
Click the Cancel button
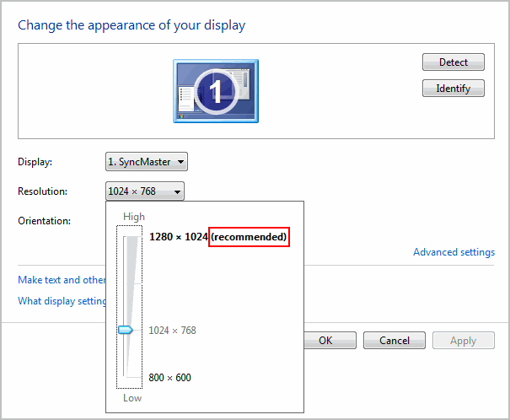pyautogui.click(x=395, y=340)
